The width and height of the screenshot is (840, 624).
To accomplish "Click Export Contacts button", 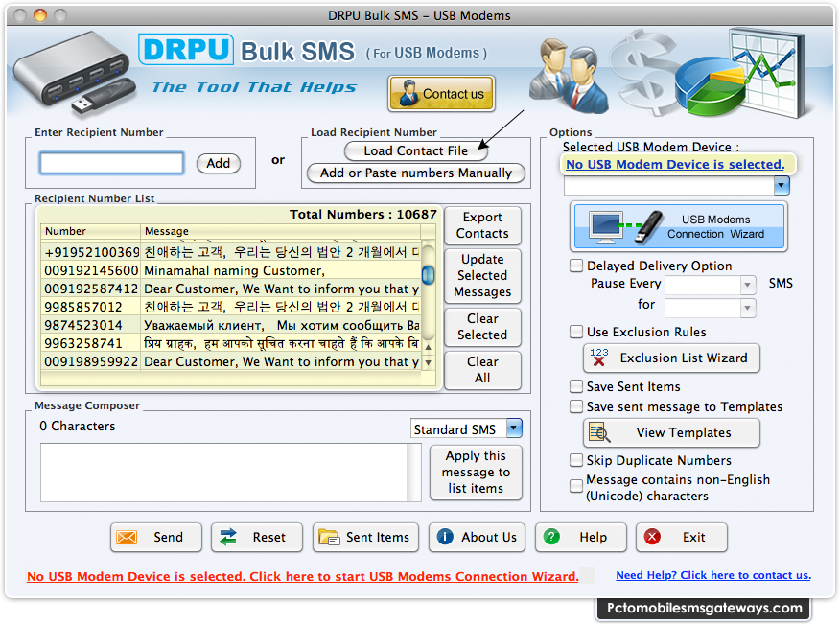I will coord(482,225).
